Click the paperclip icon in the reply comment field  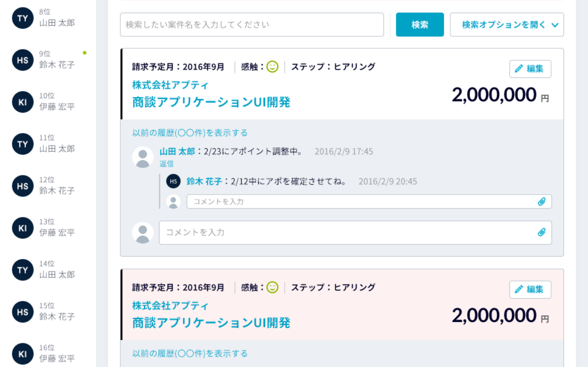542,201
